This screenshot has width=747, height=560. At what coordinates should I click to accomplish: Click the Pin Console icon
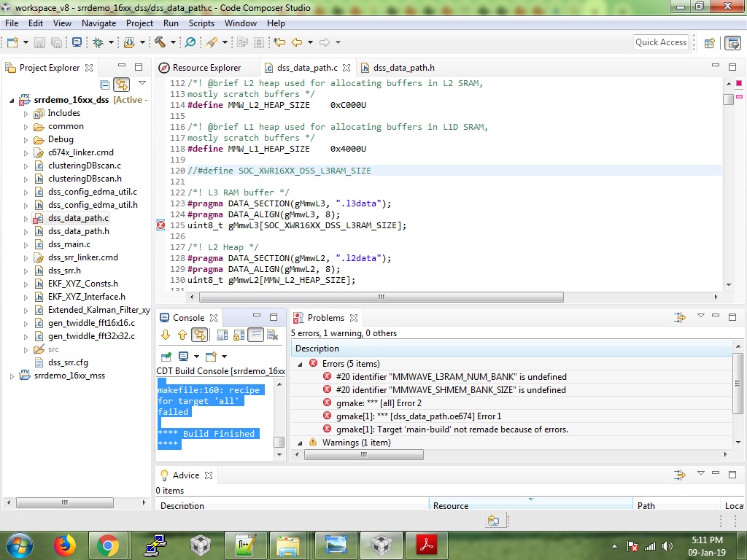point(166,357)
